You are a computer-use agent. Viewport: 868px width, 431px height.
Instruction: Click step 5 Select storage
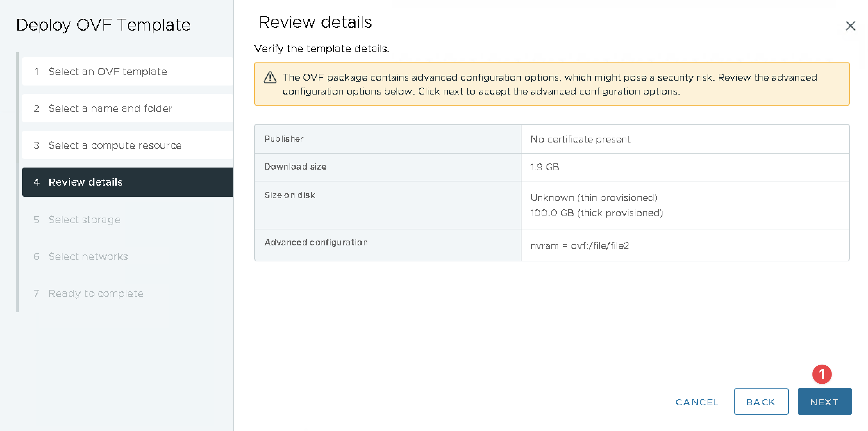pyautogui.click(x=84, y=220)
